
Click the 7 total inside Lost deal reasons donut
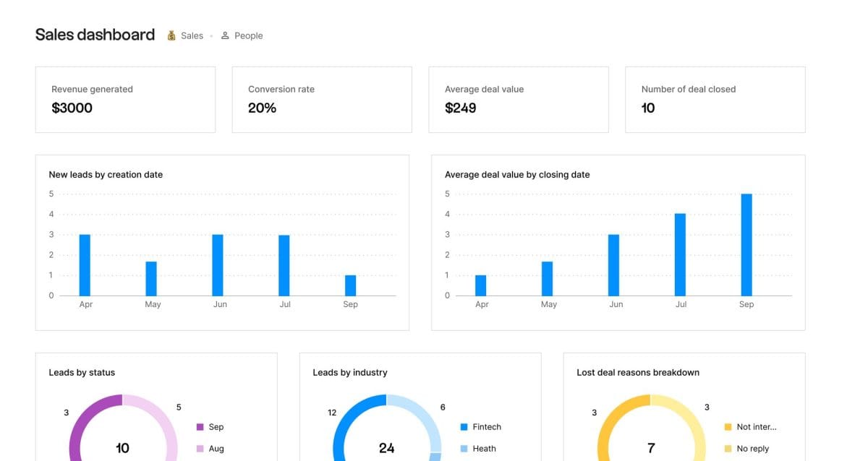pyautogui.click(x=651, y=449)
